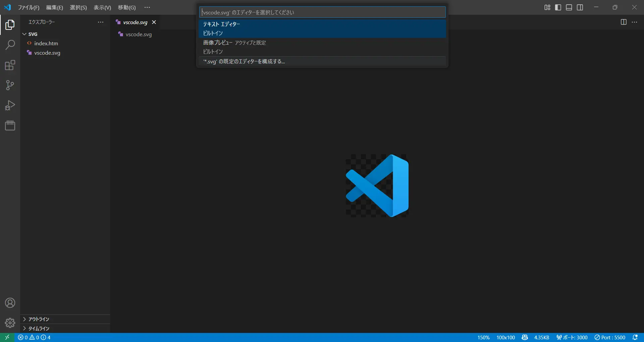Open the 表示(V) menu
Viewport: 644px width, 342px height.
pyautogui.click(x=102, y=7)
